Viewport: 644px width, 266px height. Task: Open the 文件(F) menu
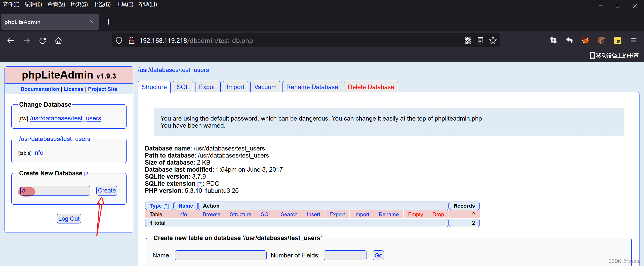point(11,4)
